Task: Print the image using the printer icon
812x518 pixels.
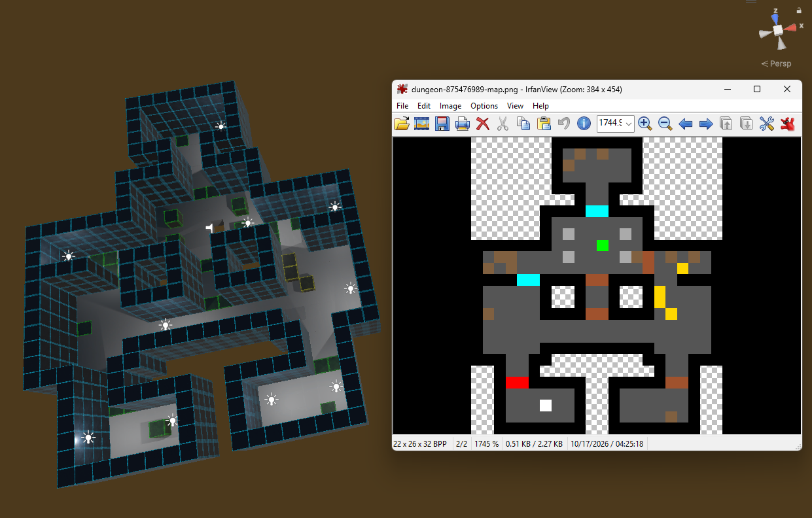Action: point(463,123)
